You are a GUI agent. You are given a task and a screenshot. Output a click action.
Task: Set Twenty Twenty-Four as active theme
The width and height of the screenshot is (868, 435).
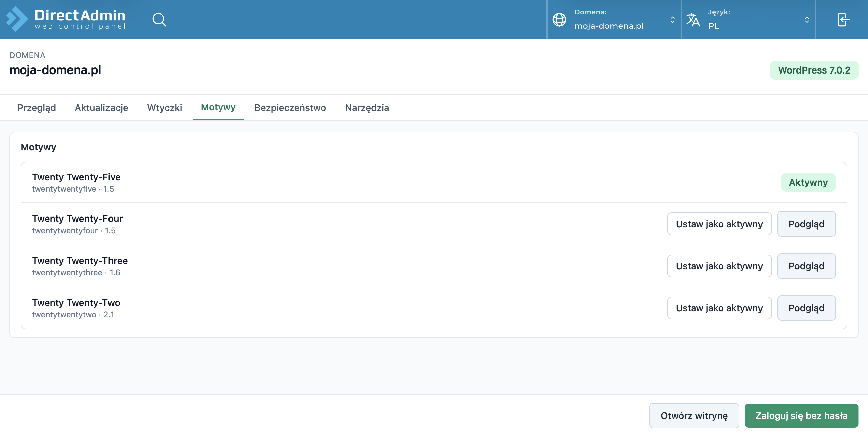tap(719, 224)
